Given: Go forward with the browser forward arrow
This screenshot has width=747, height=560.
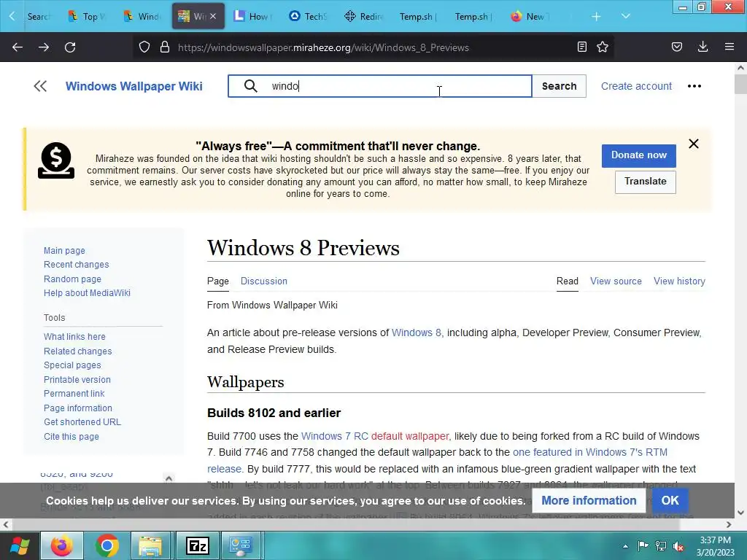Looking at the screenshot, I should [x=44, y=47].
